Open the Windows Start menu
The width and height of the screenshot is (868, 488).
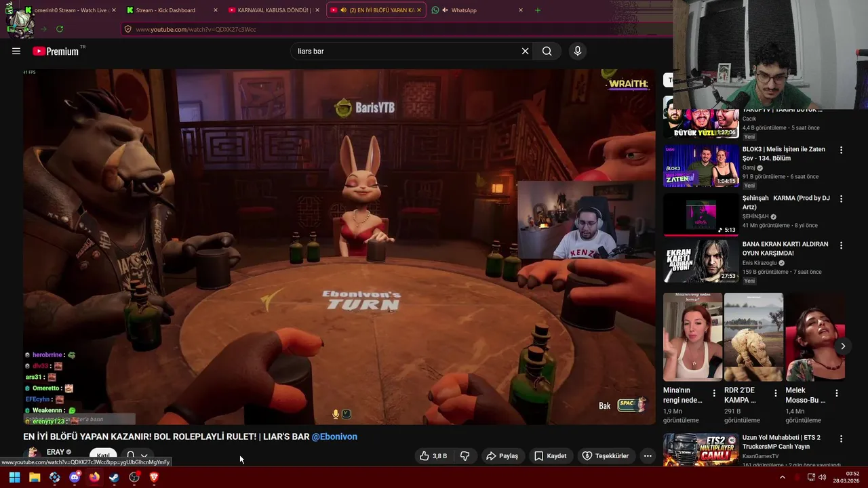pos(14,477)
